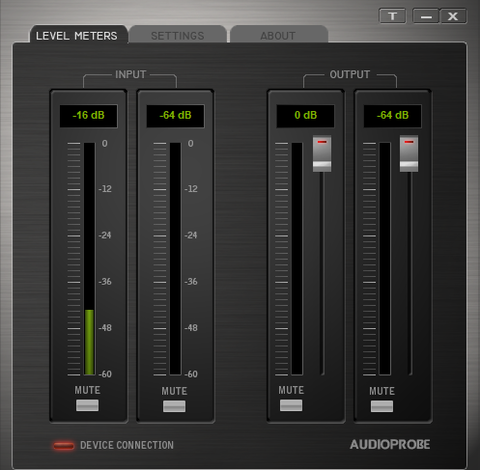Click the second output volume fader handle

click(409, 154)
